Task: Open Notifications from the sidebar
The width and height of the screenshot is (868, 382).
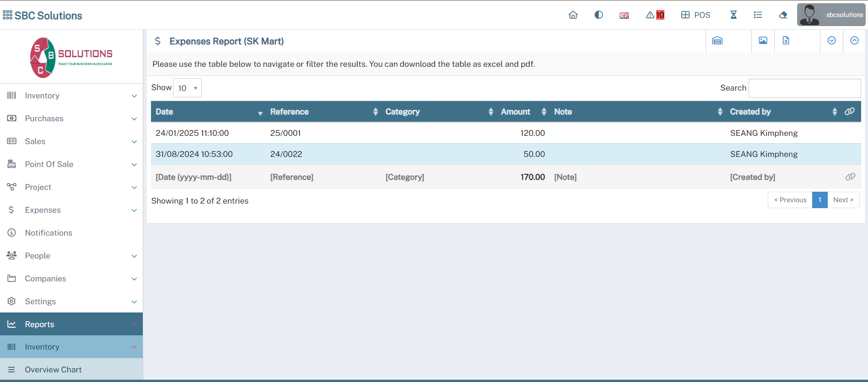Action: click(49, 233)
